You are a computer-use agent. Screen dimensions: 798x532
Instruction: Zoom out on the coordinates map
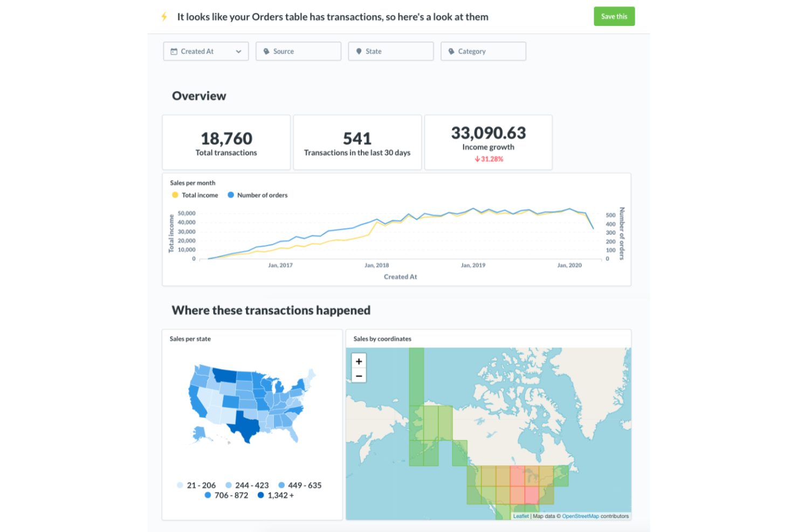(x=359, y=376)
